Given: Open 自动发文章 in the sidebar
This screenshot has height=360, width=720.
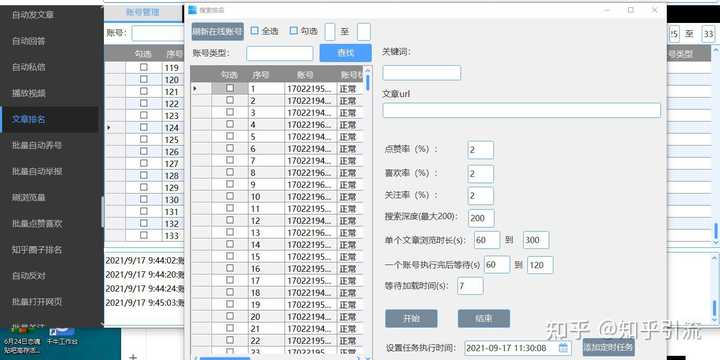Looking at the screenshot, I should tap(33, 15).
